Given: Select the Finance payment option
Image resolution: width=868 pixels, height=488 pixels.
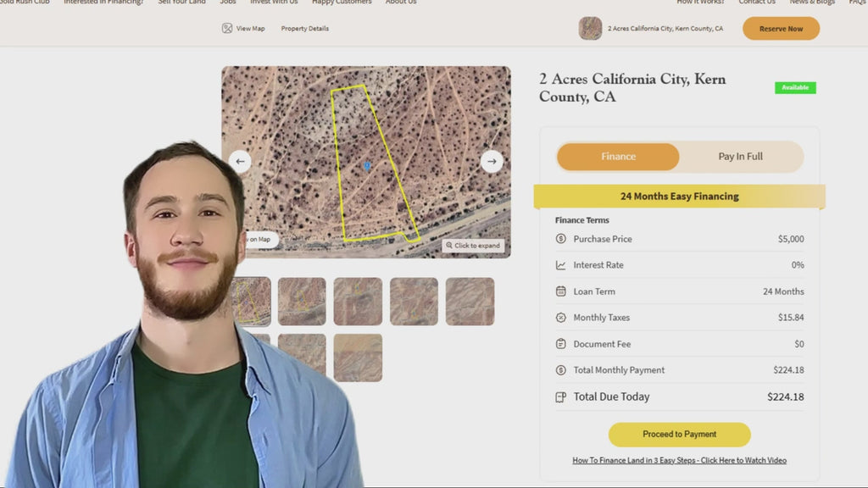Looking at the screenshot, I should 618,157.
